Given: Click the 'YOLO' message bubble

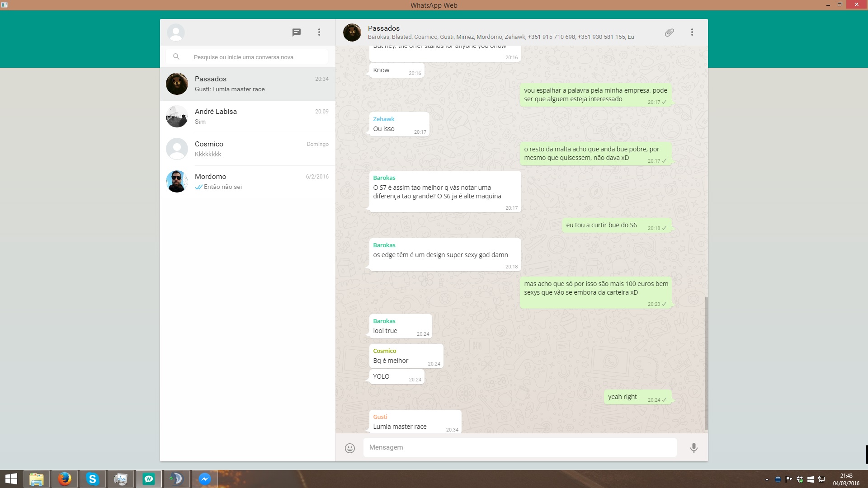Looking at the screenshot, I should click(397, 377).
